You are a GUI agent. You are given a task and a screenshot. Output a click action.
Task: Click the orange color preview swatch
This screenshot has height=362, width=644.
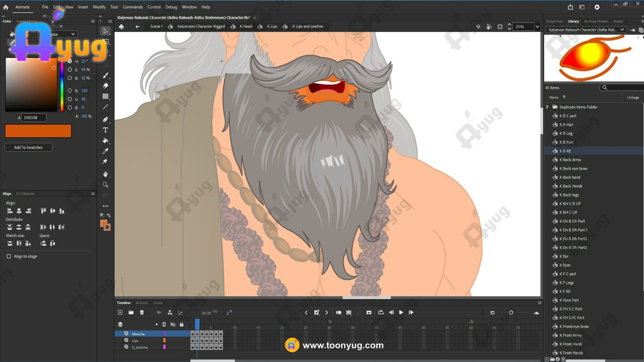pyautogui.click(x=38, y=131)
